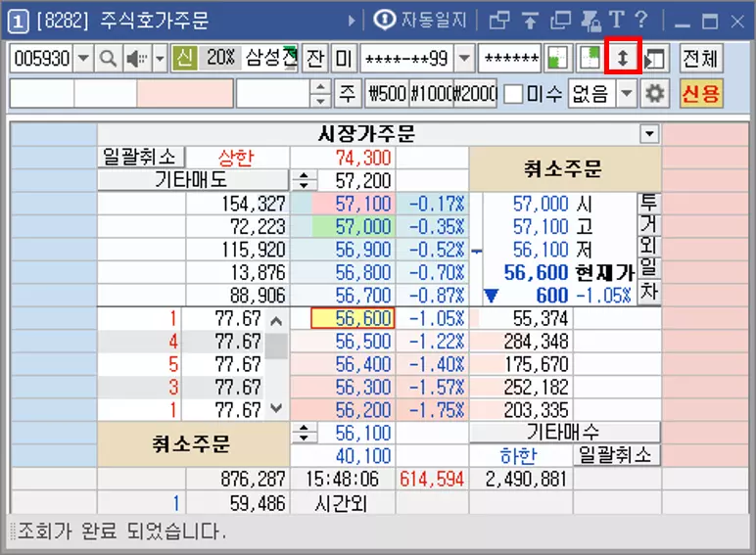Screen dimensions: 756x555
Task: Select the 57,000 green ask price cell
Action: 354,226
